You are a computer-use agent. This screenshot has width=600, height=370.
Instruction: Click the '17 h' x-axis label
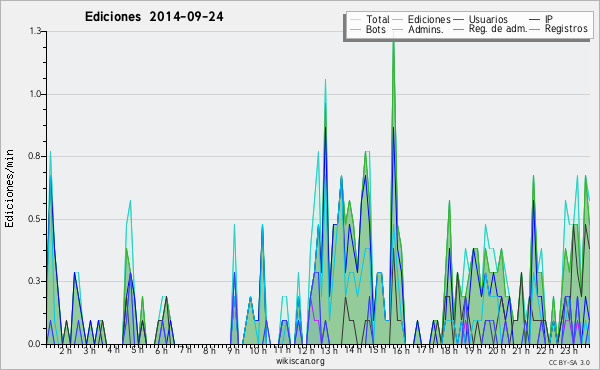coord(425,350)
